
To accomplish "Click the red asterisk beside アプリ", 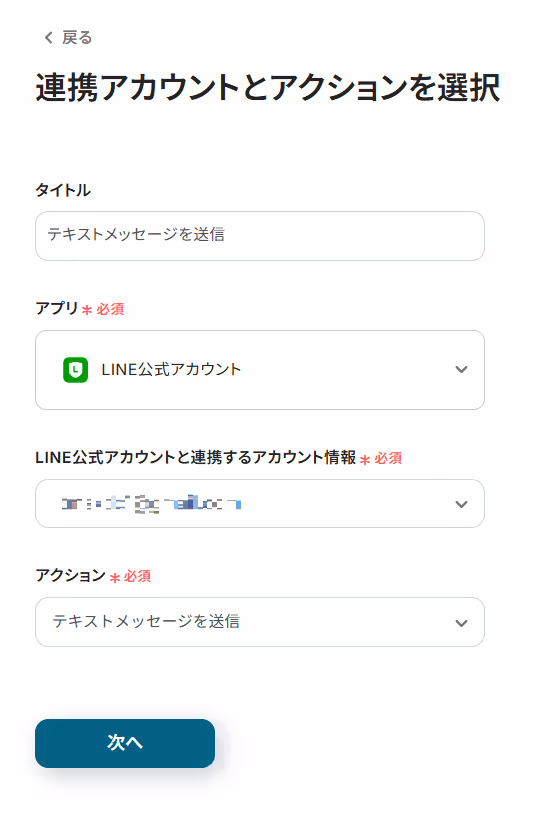I will point(87,310).
